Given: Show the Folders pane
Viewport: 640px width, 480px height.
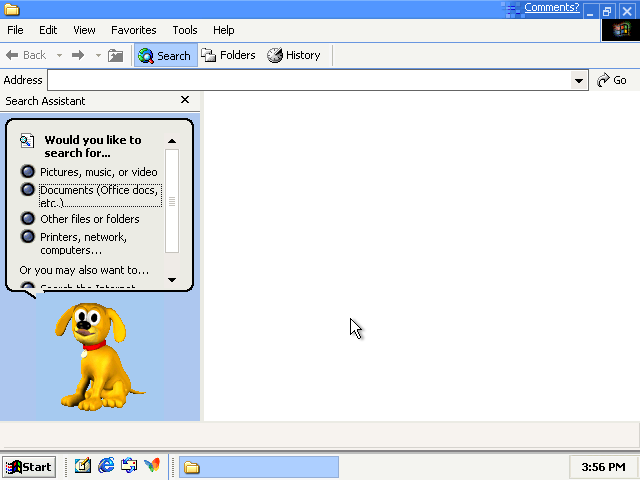Looking at the screenshot, I should pyautogui.click(x=228, y=55).
